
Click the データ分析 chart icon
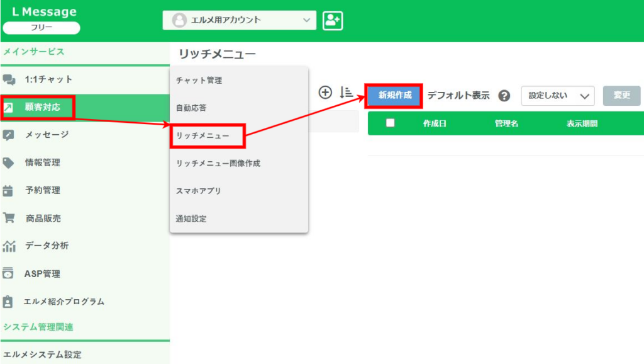(x=9, y=246)
